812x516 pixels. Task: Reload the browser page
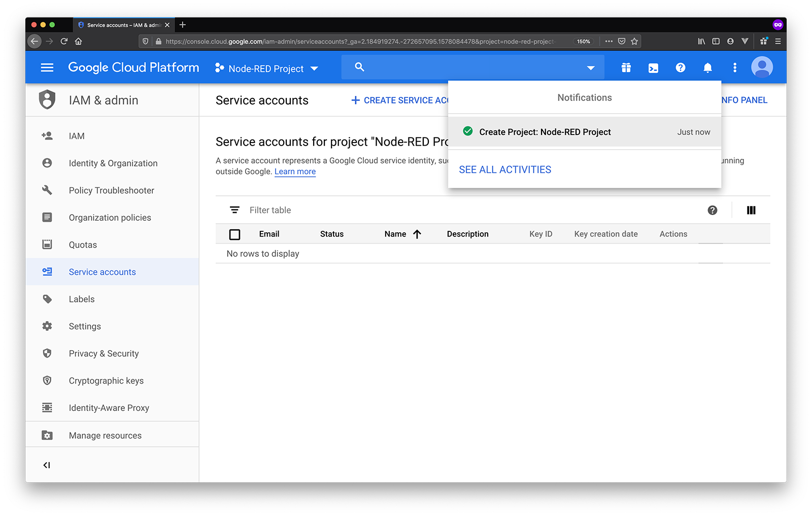tap(64, 42)
